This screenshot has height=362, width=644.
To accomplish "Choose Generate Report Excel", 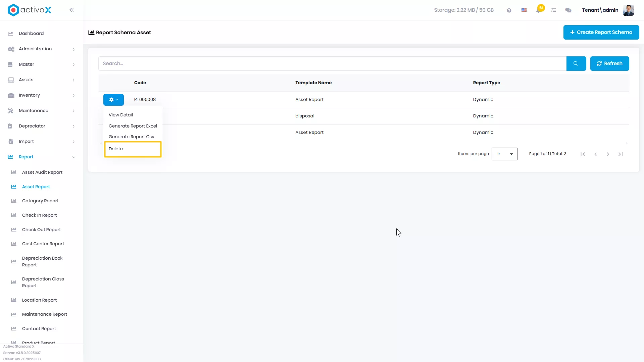I will 133,126.
